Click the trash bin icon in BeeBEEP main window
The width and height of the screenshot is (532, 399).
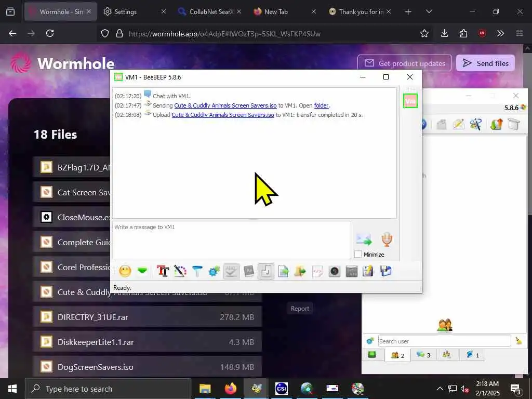click(x=514, y=124)
